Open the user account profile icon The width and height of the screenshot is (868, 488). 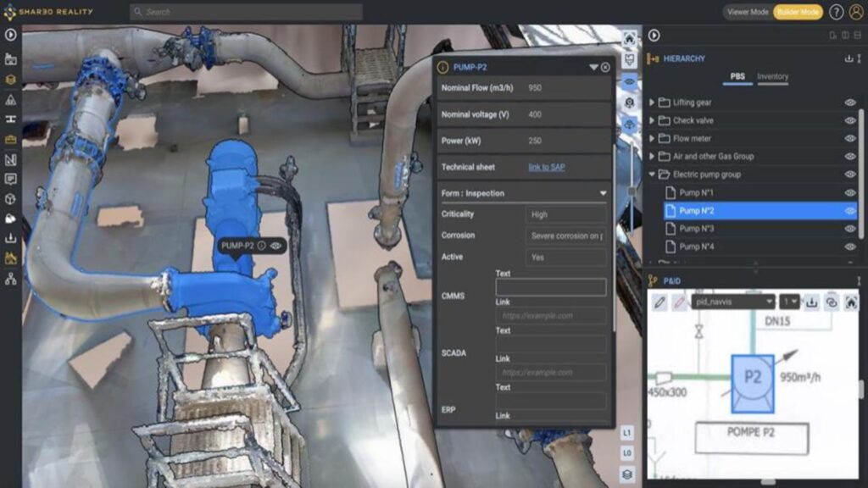coord(856,12)
